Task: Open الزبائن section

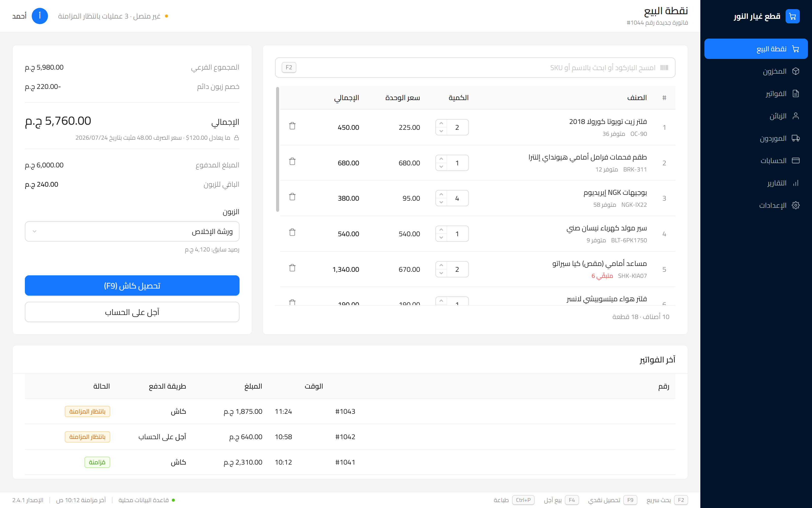Action: [756, 116]
